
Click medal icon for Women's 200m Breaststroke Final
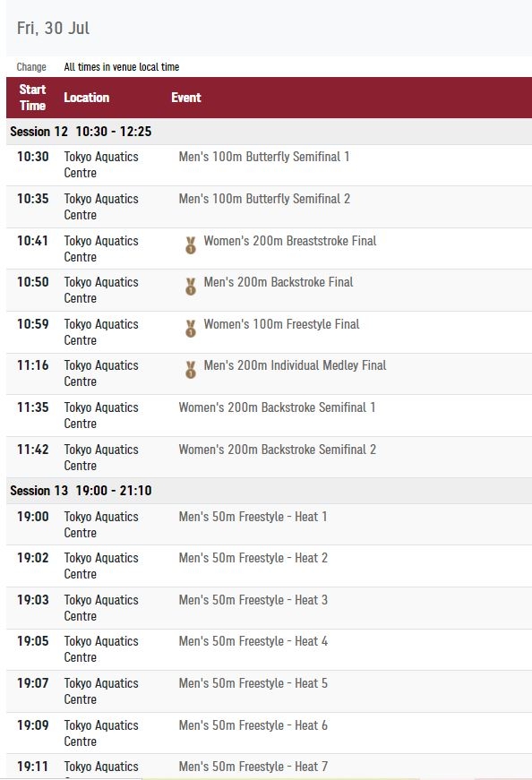(x=191, y=245)
